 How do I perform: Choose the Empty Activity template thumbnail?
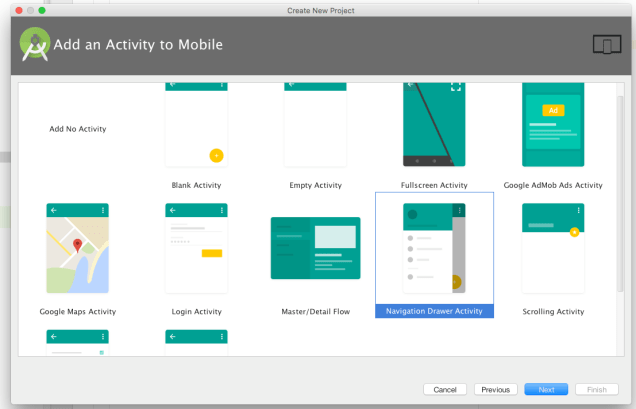(315, 125)
